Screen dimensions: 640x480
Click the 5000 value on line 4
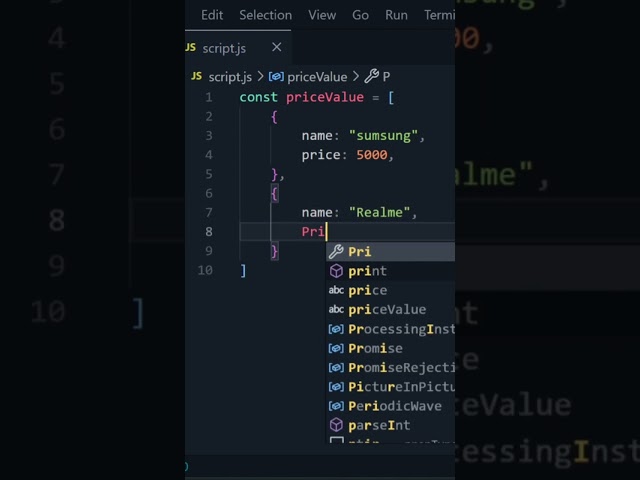coord(372,155)
